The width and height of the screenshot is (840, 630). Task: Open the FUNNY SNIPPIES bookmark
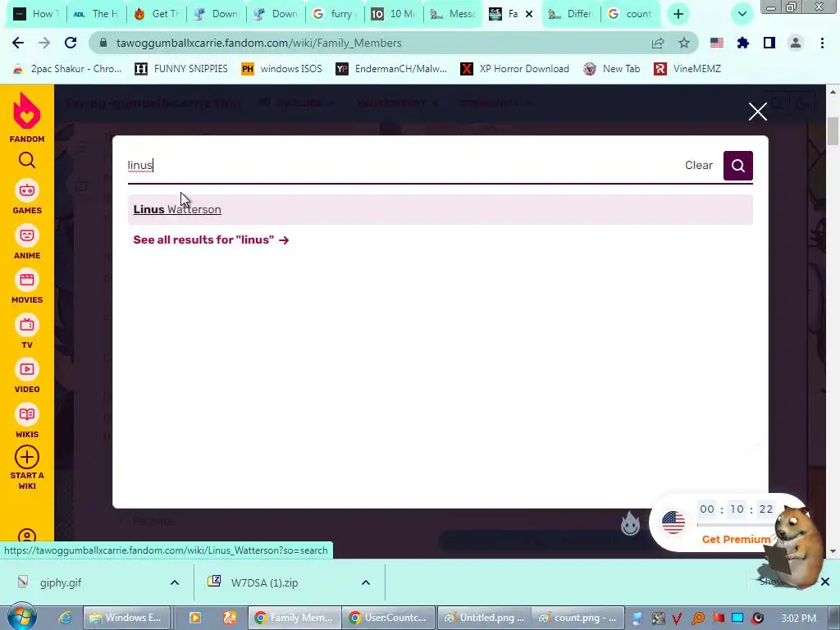click(181, 69)
